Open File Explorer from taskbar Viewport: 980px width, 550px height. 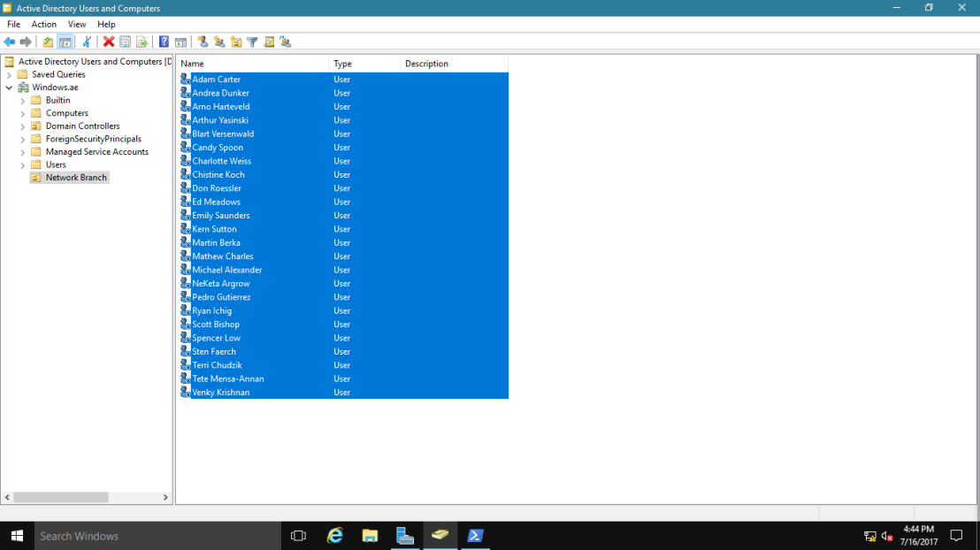pos(370,536)
